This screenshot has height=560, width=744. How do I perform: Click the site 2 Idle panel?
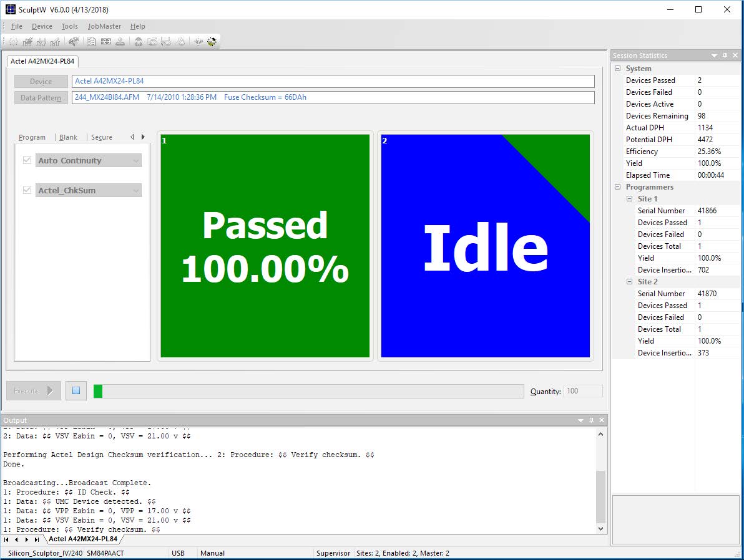[486, 246]
